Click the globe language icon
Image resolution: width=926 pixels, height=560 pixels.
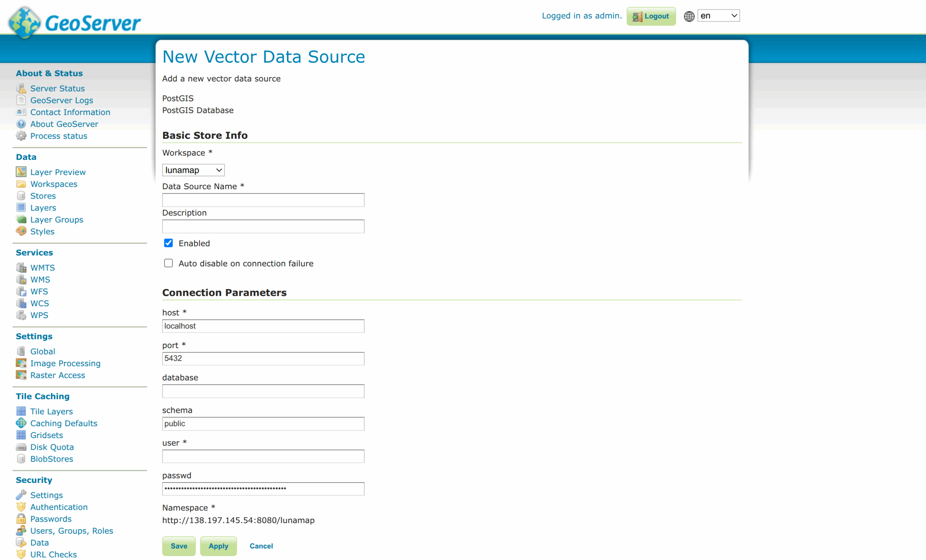click(689, 16)
